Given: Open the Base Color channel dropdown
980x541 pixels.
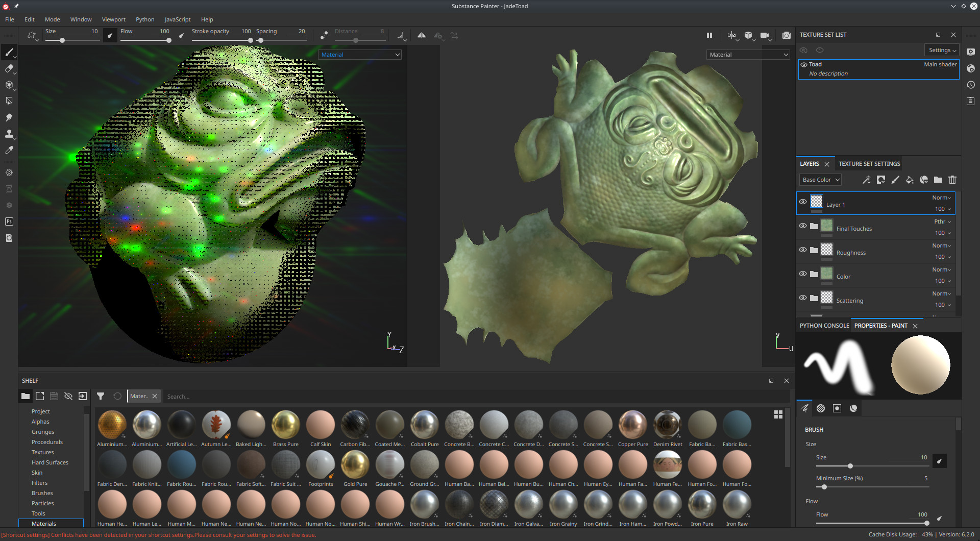Looking at the screenshot, I should click(820, 180).
